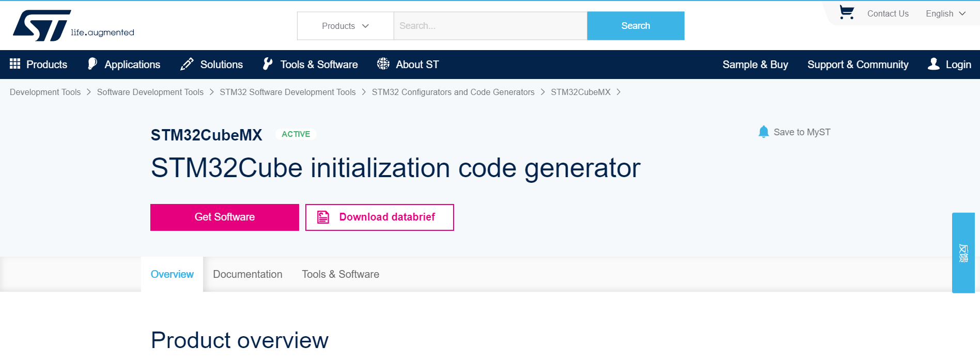Click the About ST globe icon
This screenshot has width=980, height=362.
[x=383, y=64]
